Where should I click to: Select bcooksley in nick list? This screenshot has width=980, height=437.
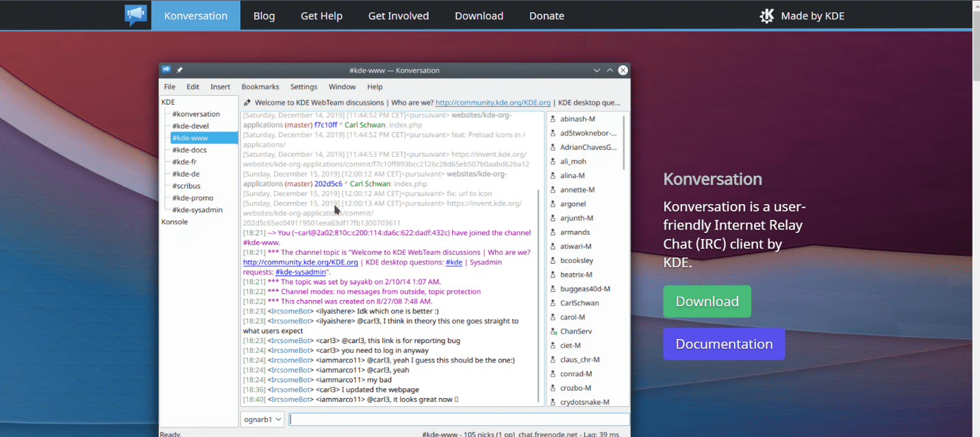pyautogui.click(x=577, y=261)
